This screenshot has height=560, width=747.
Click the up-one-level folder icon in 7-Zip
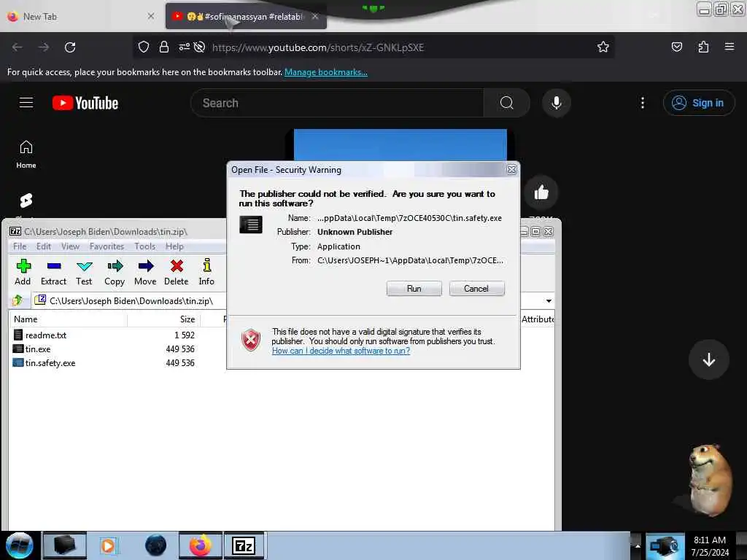[18, 300]
